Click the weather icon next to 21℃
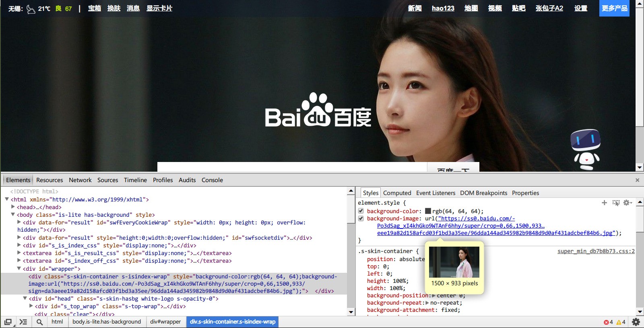The width and height of the screenshot is (644, 328). coord(31,9)
